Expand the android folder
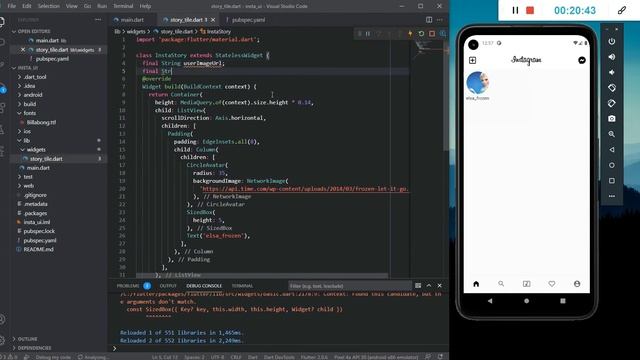 pos(33,95)
